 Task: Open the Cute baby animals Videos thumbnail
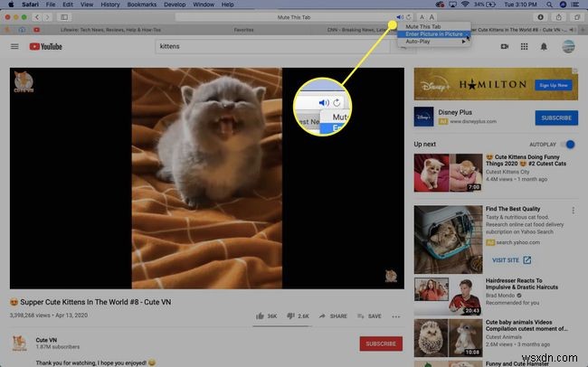pyautogui.click(x=448, y=338)
